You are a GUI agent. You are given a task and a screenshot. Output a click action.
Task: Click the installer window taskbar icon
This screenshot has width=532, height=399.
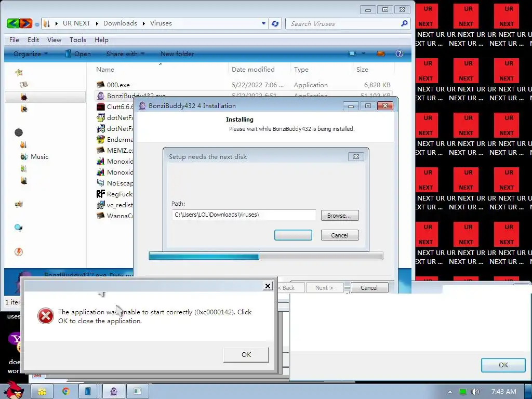point(137,391)
